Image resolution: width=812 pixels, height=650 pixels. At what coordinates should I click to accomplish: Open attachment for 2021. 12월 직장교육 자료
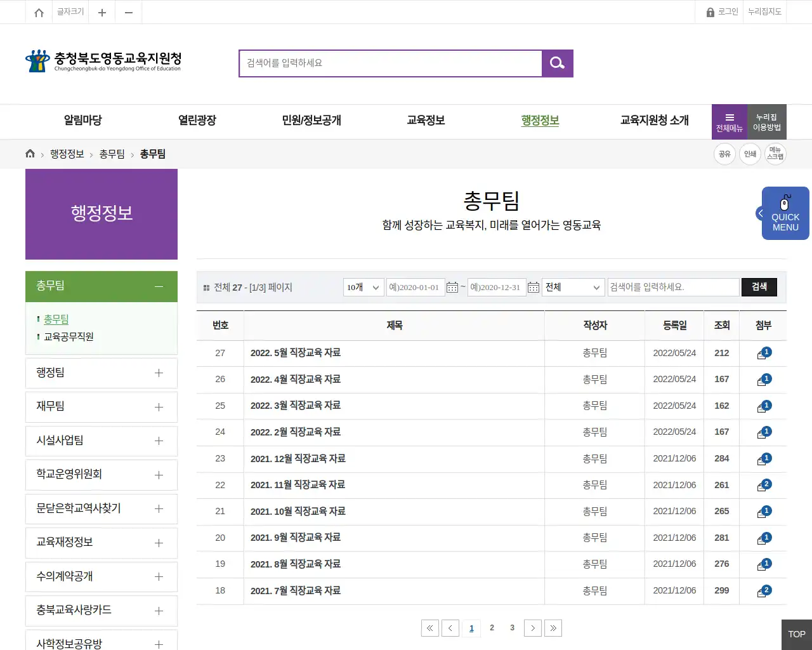(764, 459)
